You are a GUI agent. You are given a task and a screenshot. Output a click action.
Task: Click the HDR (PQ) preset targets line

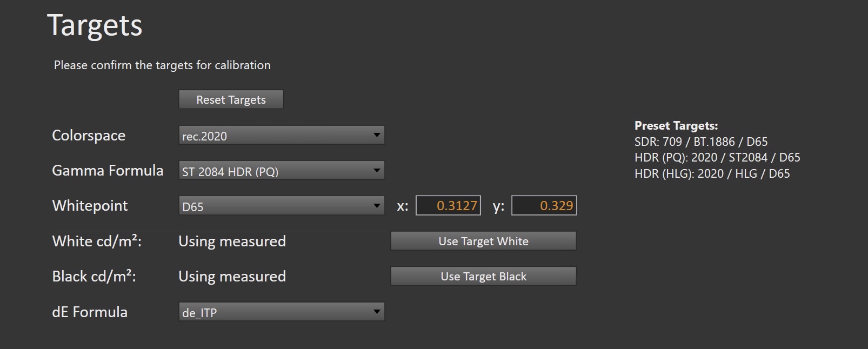pyautogui.click(x=717, y=158)
